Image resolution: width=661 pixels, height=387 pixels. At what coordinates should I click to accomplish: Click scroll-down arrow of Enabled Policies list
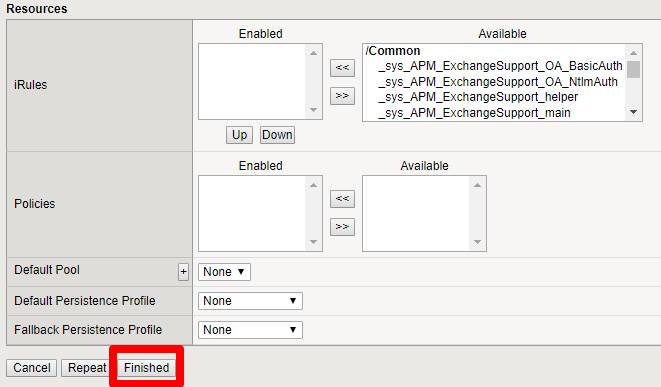(x=313, y=242)
